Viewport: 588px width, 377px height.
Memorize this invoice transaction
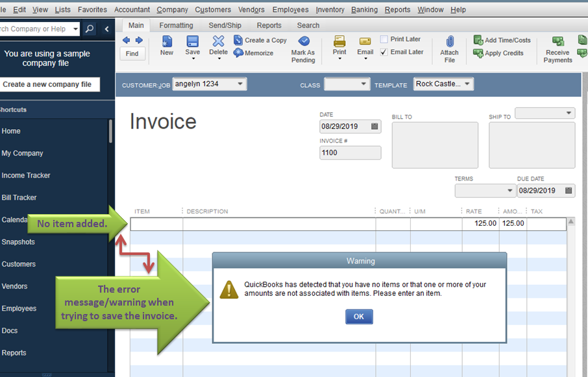tap(253, 53)
